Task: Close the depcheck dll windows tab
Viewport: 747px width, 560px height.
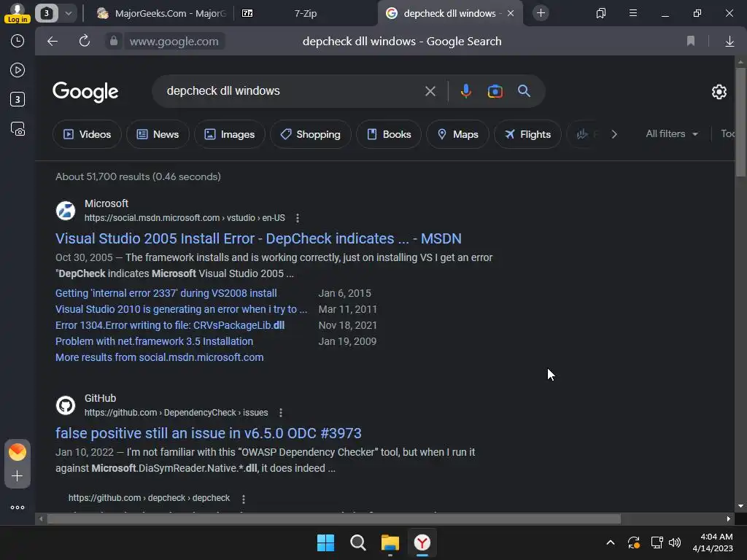Action: (x=511, y=13)
